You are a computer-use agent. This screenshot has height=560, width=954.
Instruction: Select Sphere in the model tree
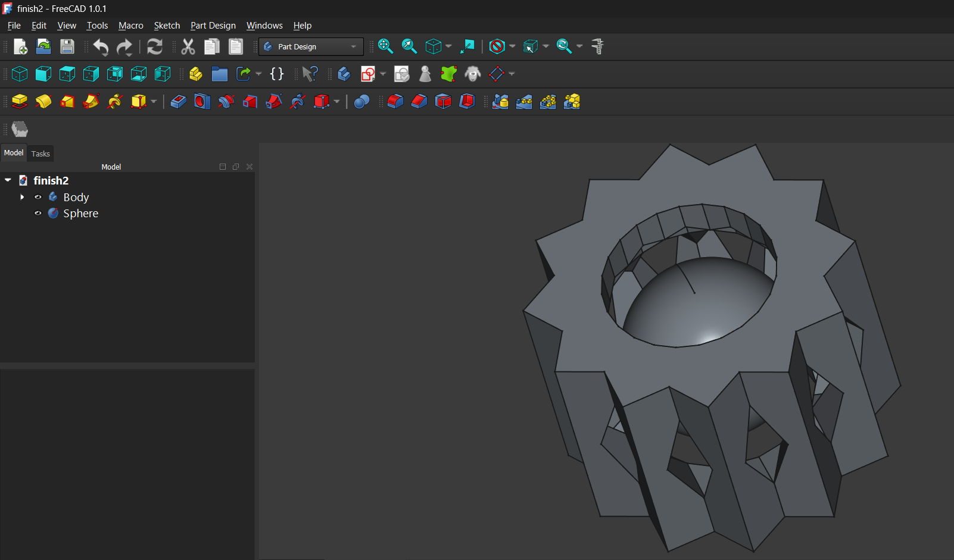(x=80, y=213)
